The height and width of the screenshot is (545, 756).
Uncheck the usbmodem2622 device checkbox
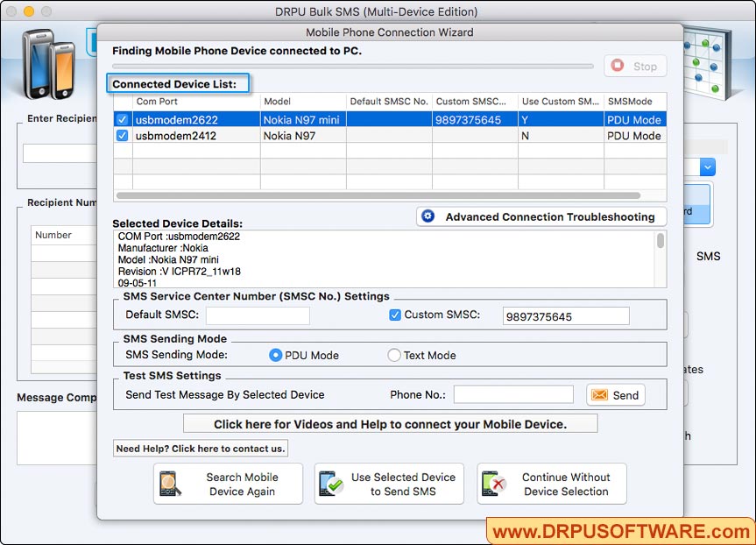point(120,119)
